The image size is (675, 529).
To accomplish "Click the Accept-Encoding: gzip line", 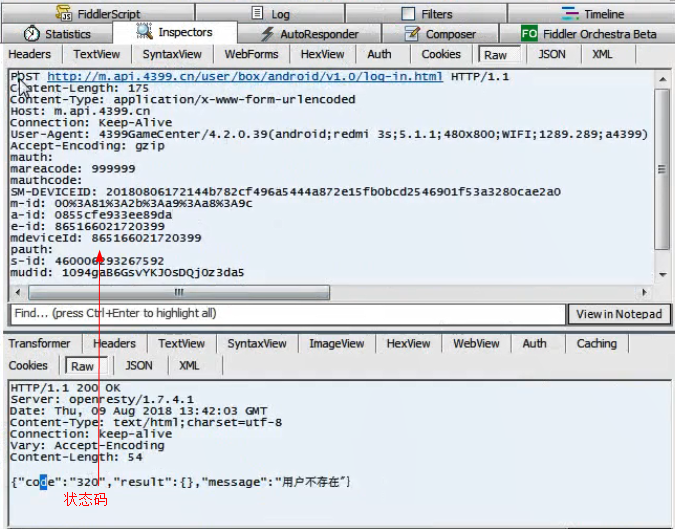I will (x=87, y=146).
